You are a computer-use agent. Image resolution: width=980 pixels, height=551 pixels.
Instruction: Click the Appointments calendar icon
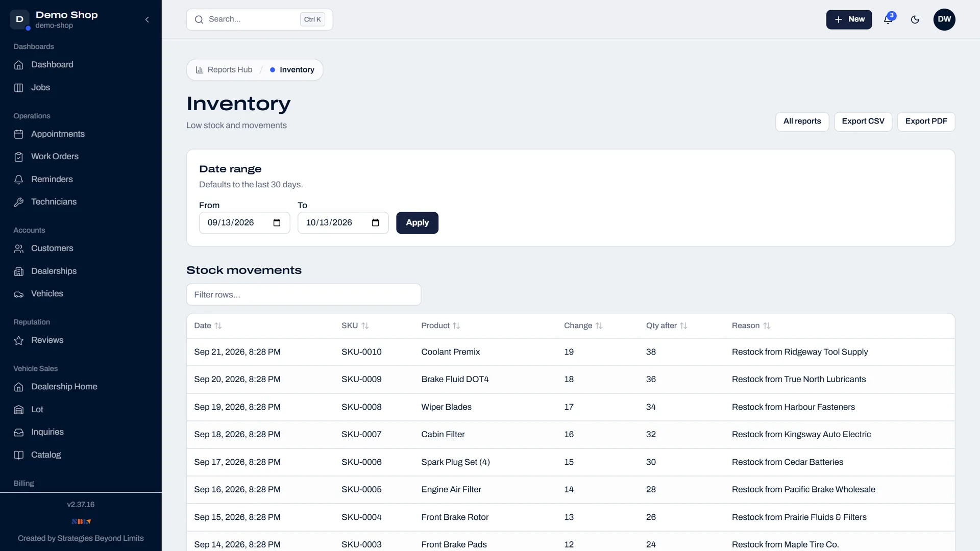[19, 134]
